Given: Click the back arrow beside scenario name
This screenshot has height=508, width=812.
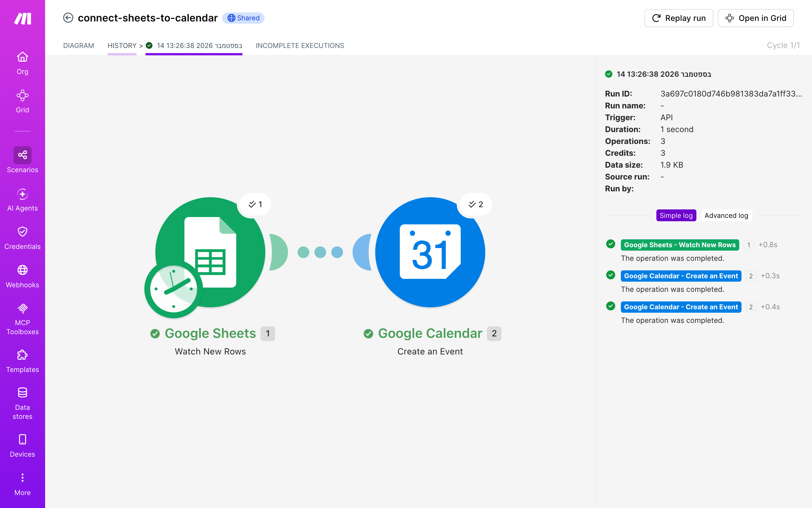Looking at the screenshot, I should point(68,18).
